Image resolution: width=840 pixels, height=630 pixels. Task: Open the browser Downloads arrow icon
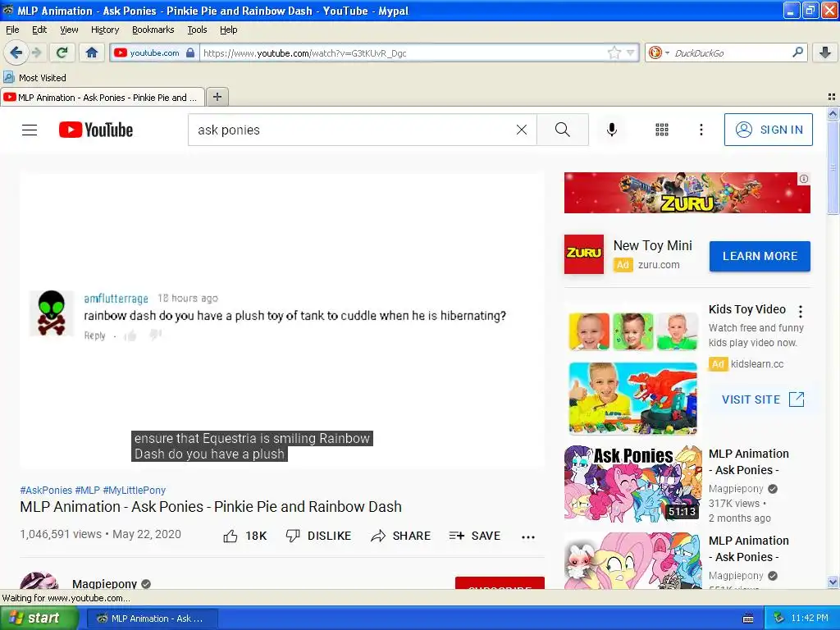point(825,52)
